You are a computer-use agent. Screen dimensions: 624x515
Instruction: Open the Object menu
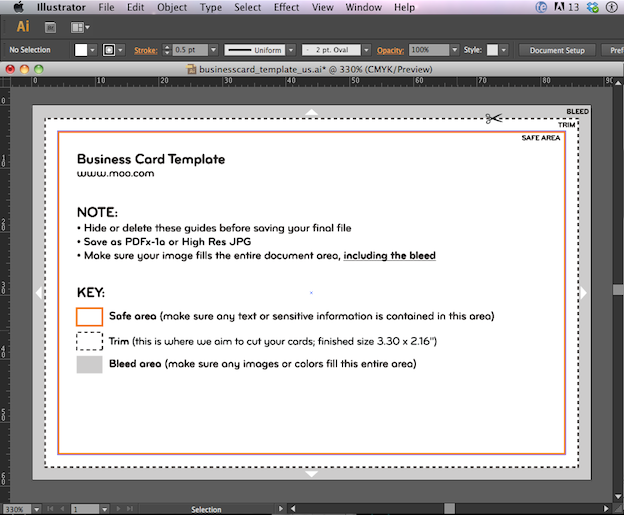172,7
